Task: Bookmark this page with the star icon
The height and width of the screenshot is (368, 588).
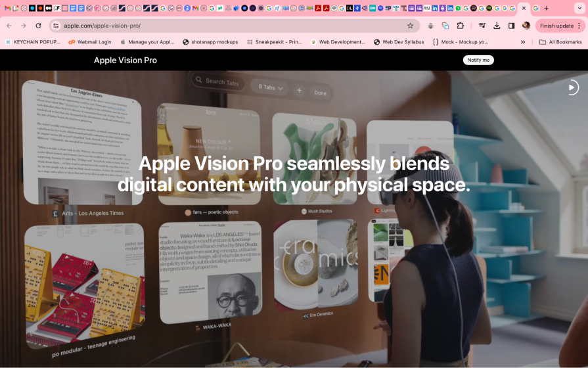Action: (x=410, y=26)
